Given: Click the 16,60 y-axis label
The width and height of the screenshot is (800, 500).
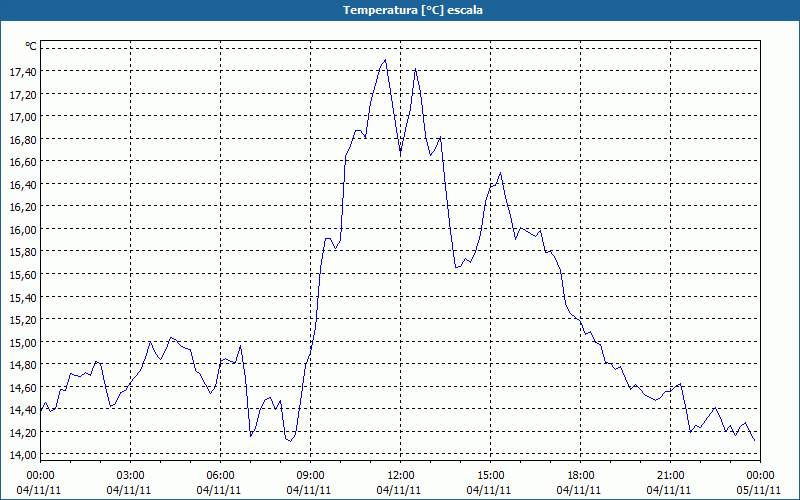Looking at the screenshot, I should coord(23,162).
